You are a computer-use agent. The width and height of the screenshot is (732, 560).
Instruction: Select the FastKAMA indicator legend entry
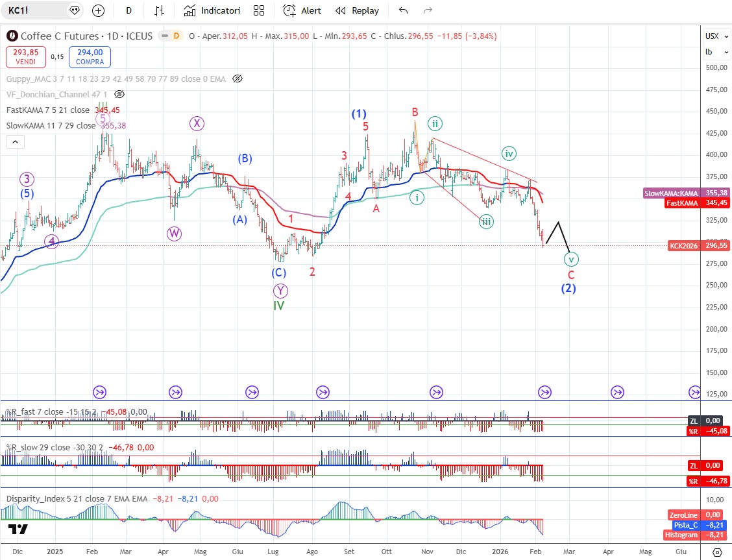pyautogui.click(x=47, y=110)
